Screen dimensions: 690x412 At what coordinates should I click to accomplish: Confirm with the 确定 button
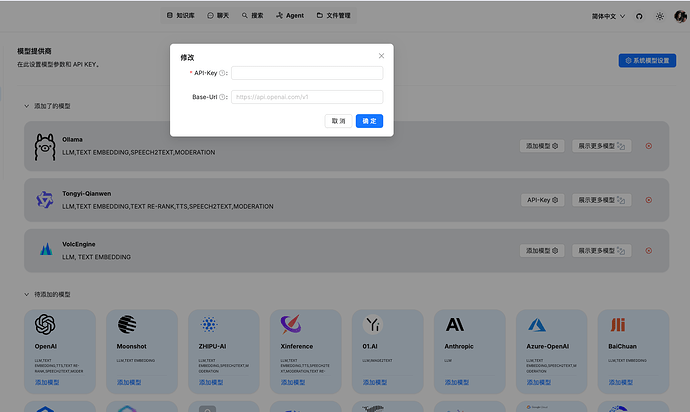369,121
